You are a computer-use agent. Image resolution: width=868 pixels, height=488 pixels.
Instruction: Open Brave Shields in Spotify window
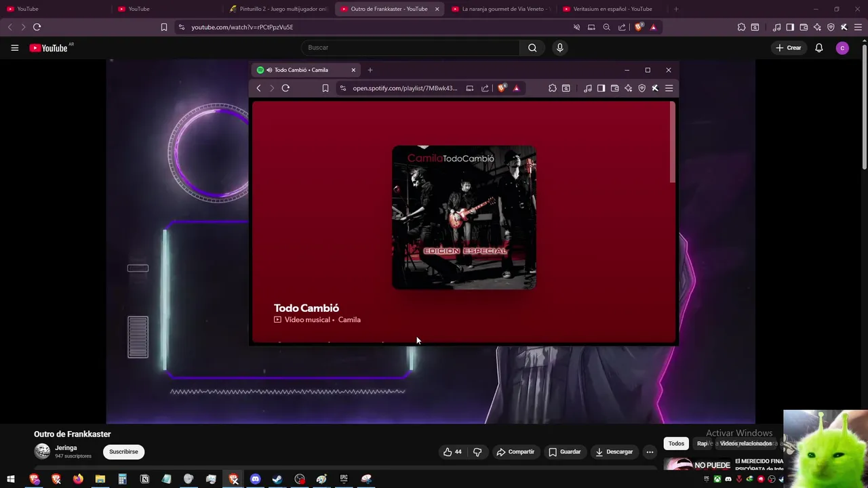point(502,88)
